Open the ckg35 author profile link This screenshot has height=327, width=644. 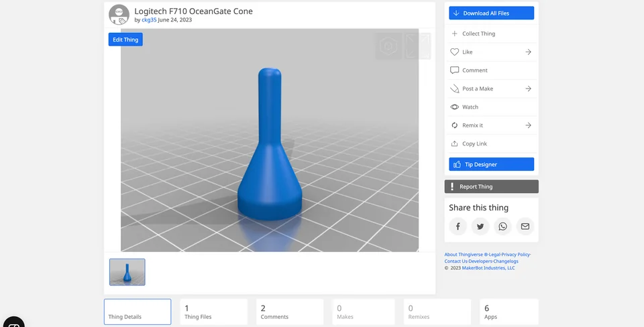pyautogui.click(x=149, y=19)
